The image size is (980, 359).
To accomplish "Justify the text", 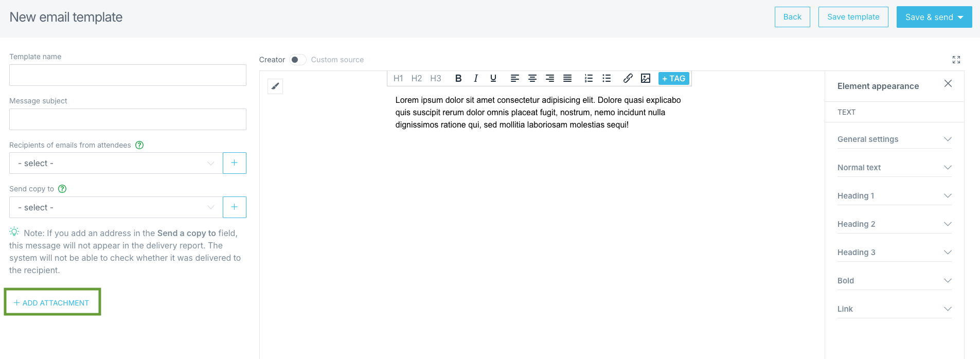I will pyautogui.click(x=567, y=78).
